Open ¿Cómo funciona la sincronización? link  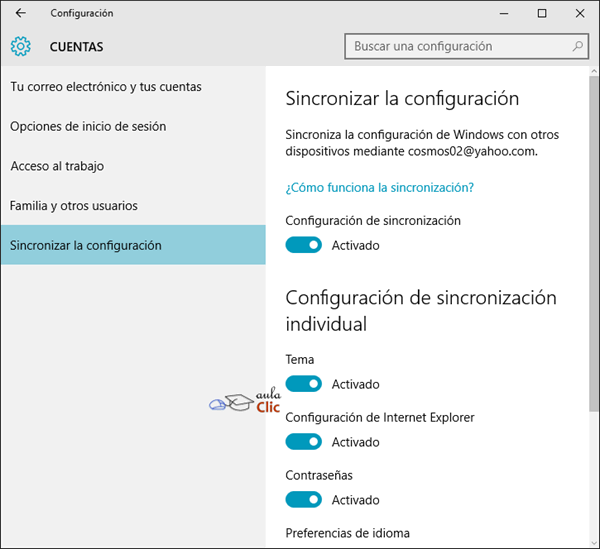click(x=380, y=187)
